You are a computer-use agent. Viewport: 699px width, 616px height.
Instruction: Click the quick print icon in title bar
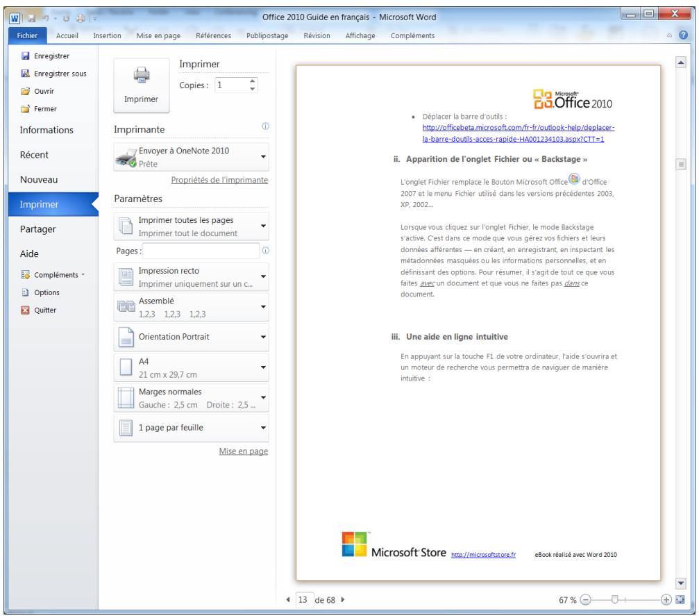click(x=81, y=18)
